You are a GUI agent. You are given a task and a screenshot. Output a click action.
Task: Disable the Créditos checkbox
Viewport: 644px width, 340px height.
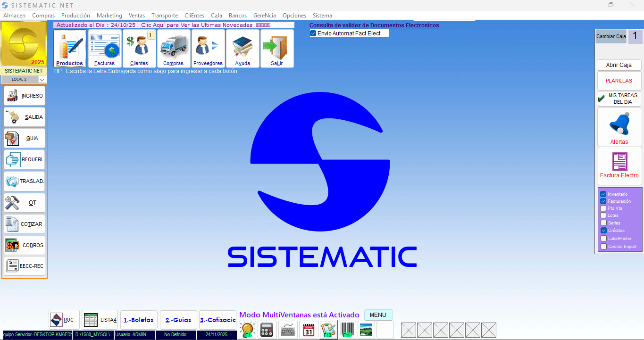tap(603, 231)
